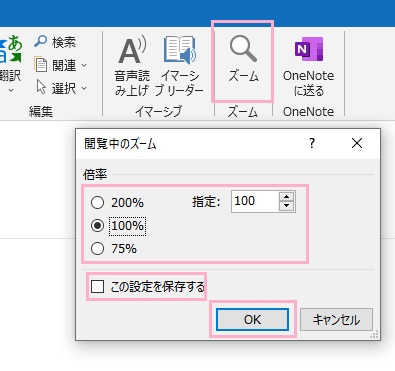Screen dimensions: 395x371
Task: Select the 75% zoom radio button
Action: [97, 249]
